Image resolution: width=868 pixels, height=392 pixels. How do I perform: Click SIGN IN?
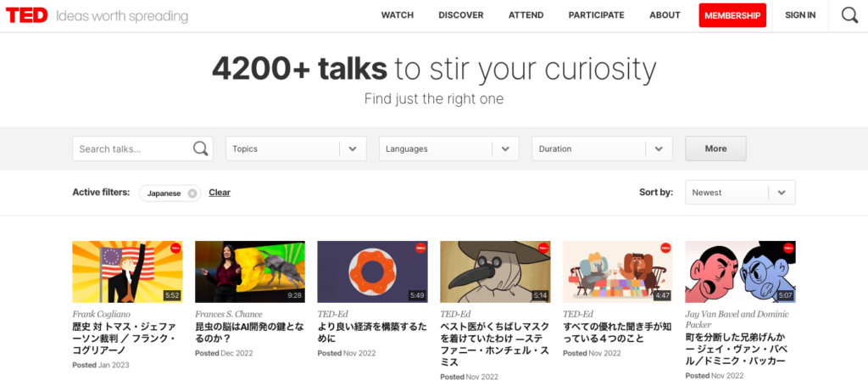[800, 15]
